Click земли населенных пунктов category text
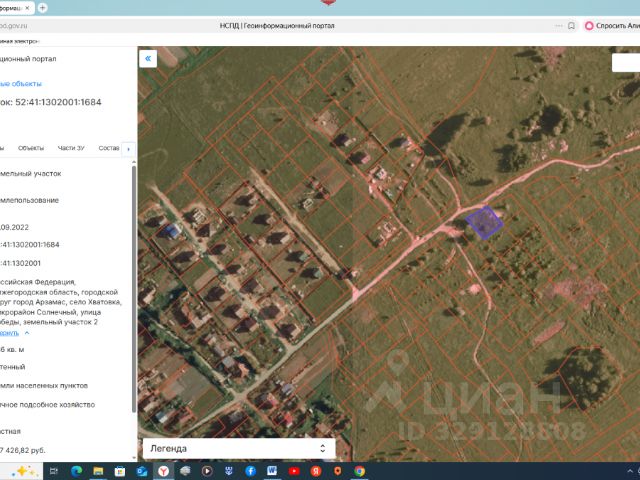640x480 pixels. 44,385
